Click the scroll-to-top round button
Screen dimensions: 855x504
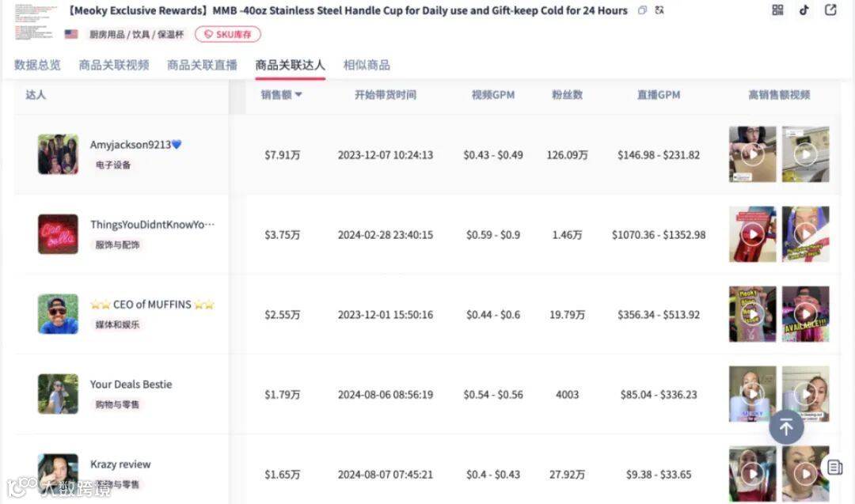tap(786, 427)
